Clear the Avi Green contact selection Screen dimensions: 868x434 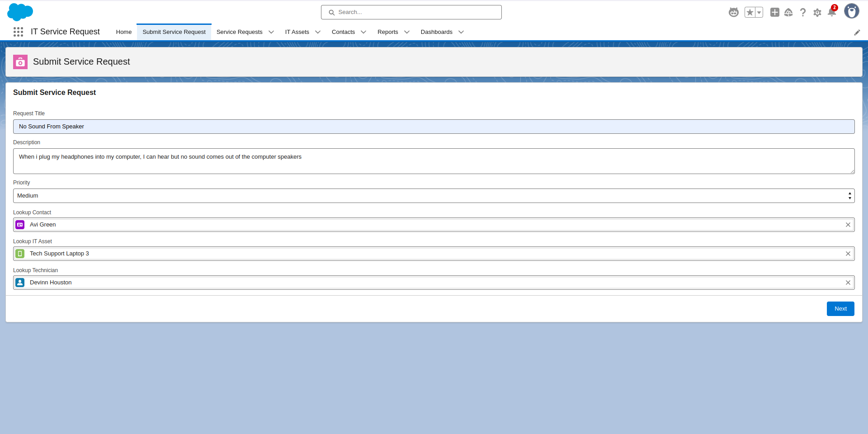point(848,225)
